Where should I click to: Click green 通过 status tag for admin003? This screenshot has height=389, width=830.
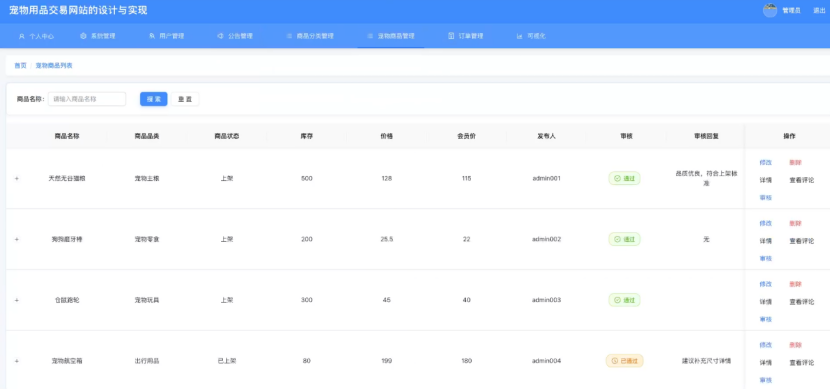(x=624, y=300)
